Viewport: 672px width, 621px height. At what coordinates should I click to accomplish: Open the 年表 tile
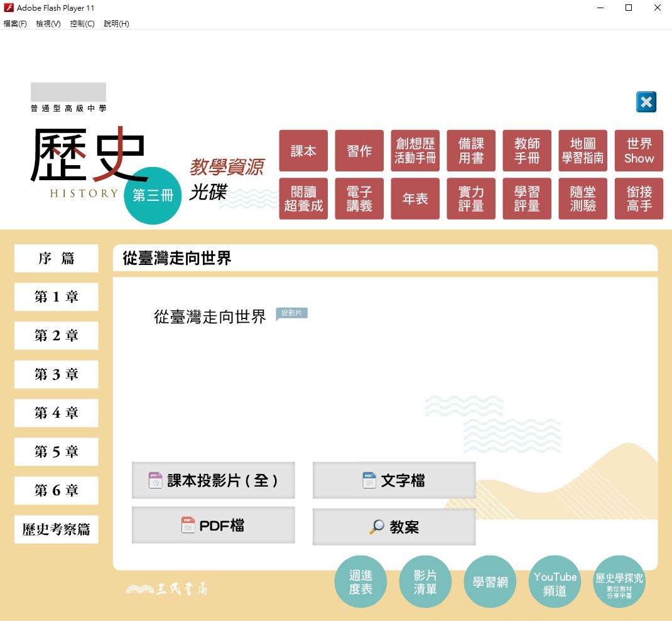click(x=415, y=198)
